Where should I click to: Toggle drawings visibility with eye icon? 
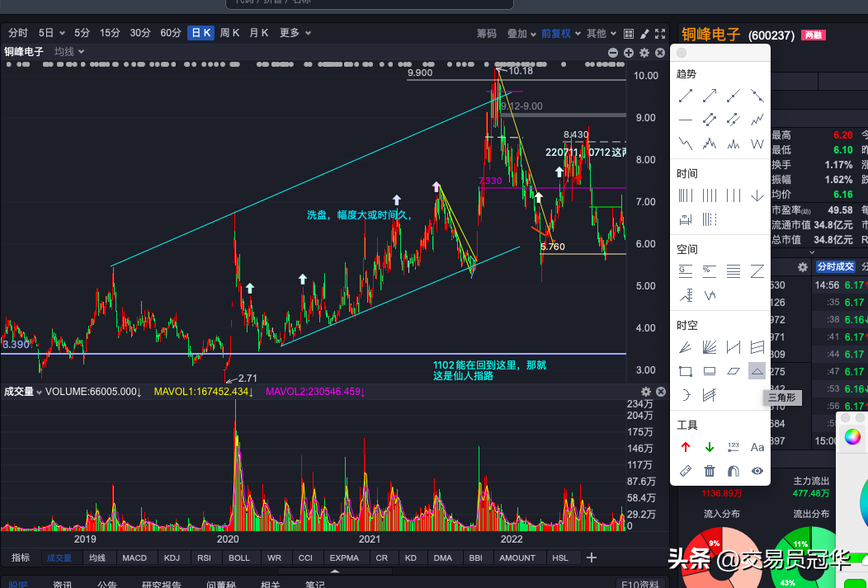pyautogui.click(x=757, y=471)
